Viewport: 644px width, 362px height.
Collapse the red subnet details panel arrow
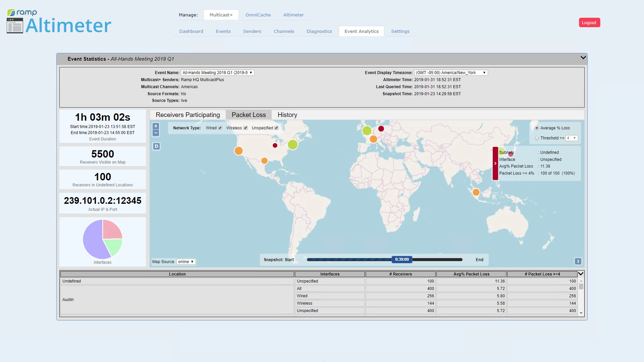point(495,164)
